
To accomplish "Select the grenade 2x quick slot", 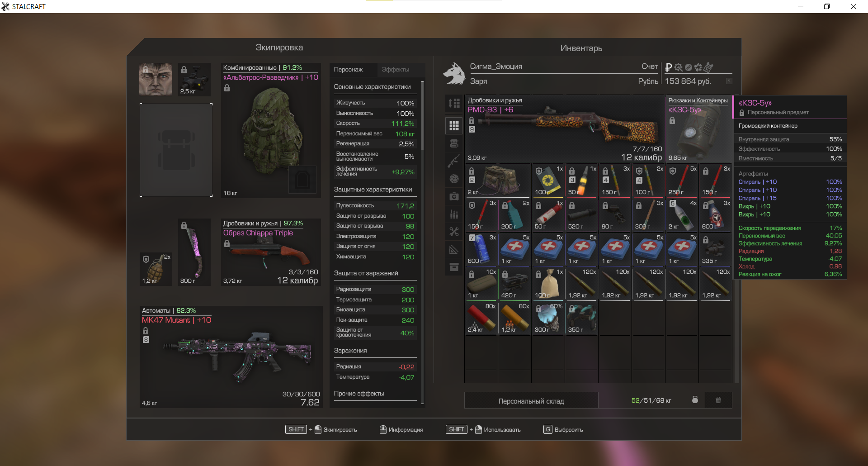I will pos(156,269).
